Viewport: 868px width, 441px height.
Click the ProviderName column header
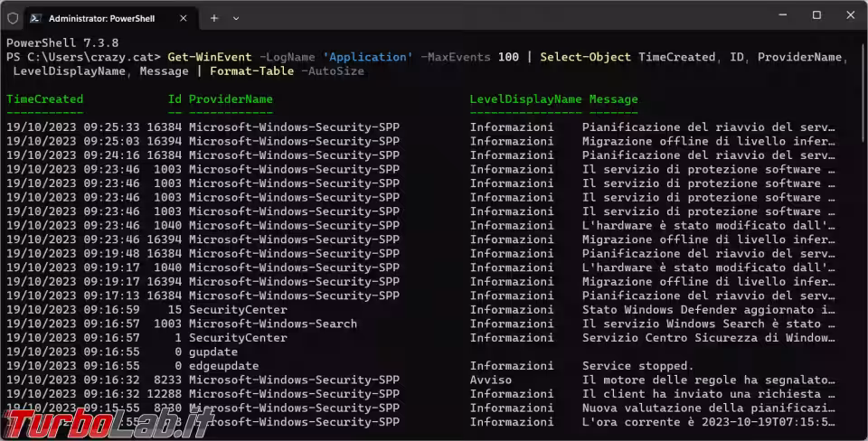click(231, 99)
